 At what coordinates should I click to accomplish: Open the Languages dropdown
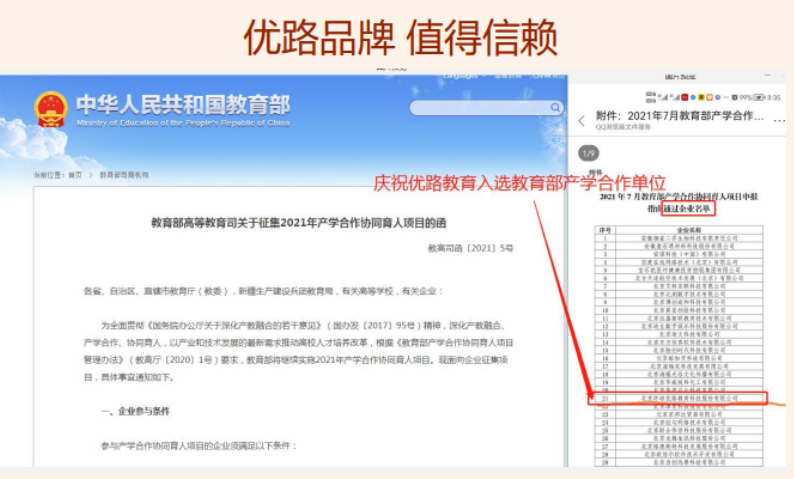click(x=463, y=76)
